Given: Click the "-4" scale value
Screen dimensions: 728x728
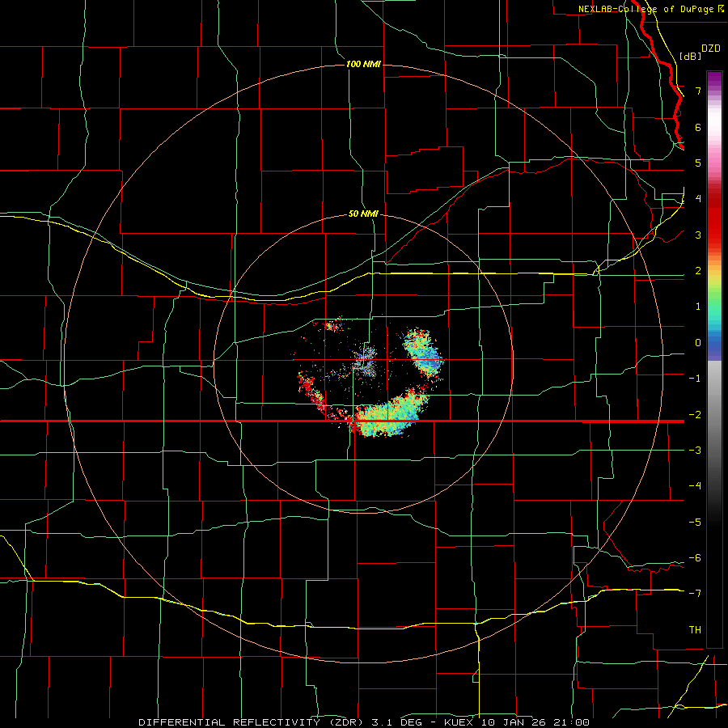Looking at the screenshot, I should (x=695, y=486).
